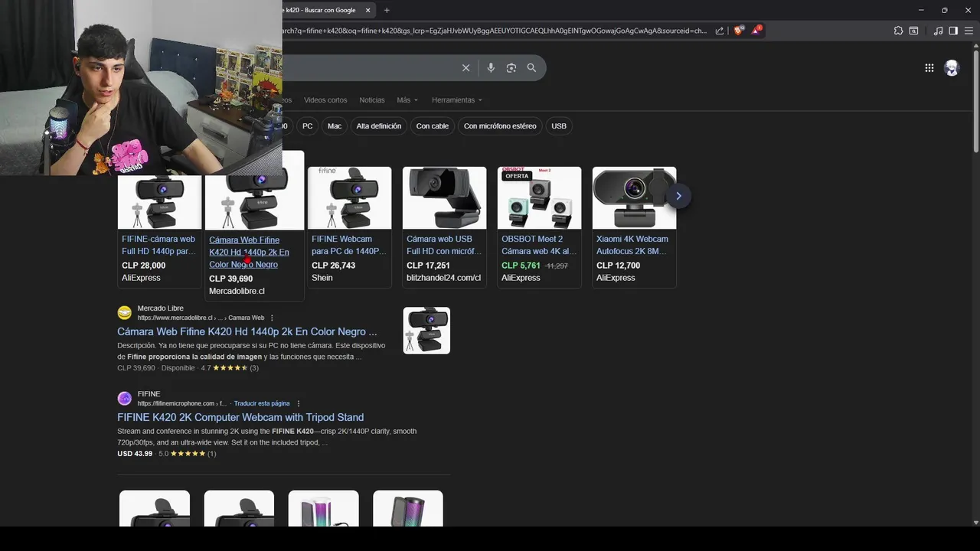
Task: Open Brave Shields lion icon
Action: [x=739, y=31]
